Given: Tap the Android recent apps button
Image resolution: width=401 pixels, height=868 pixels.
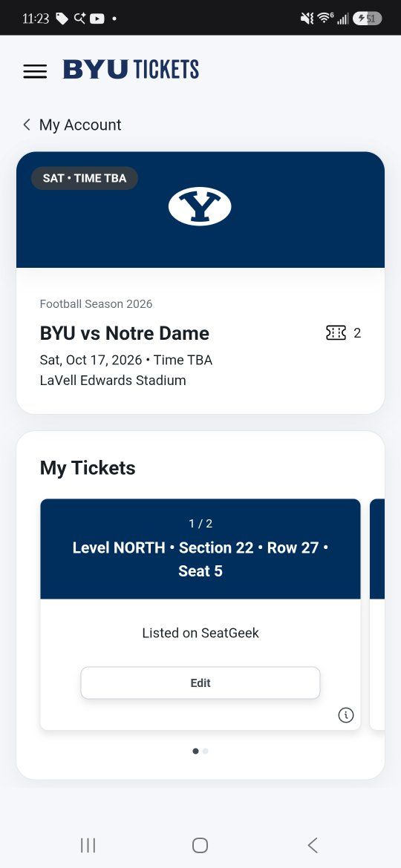Looking at the screenshot, I should point(88,845).
